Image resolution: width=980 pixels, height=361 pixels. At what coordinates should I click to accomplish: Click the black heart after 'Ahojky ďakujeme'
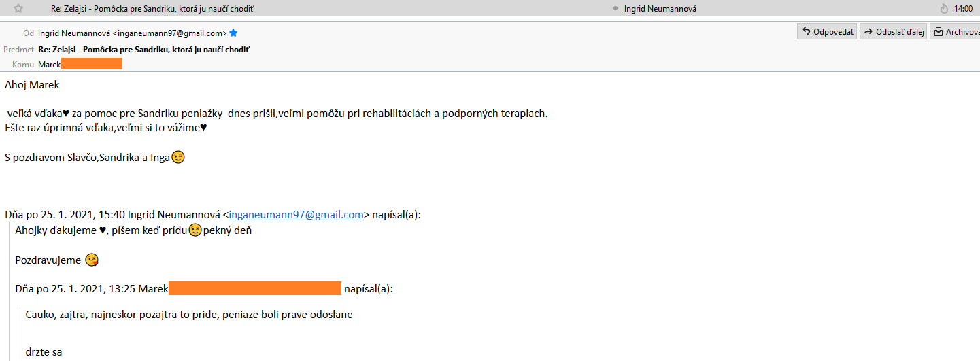click(103, 230)
